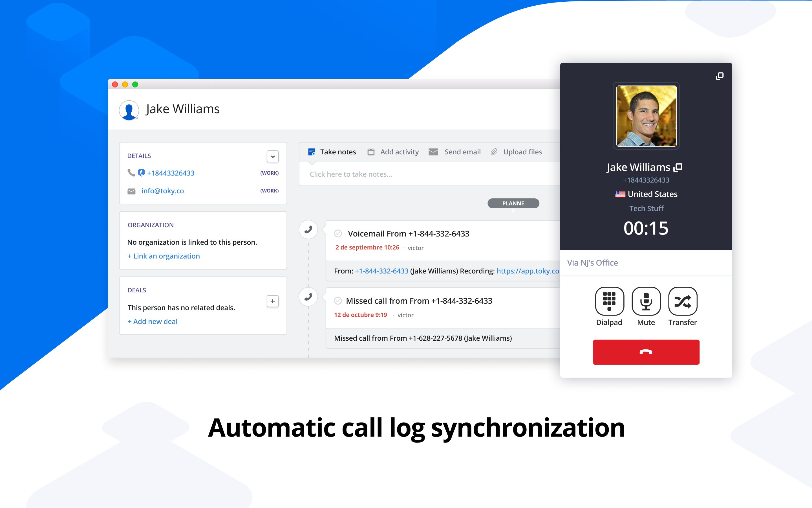Click Add new deal link

[153, 321]
